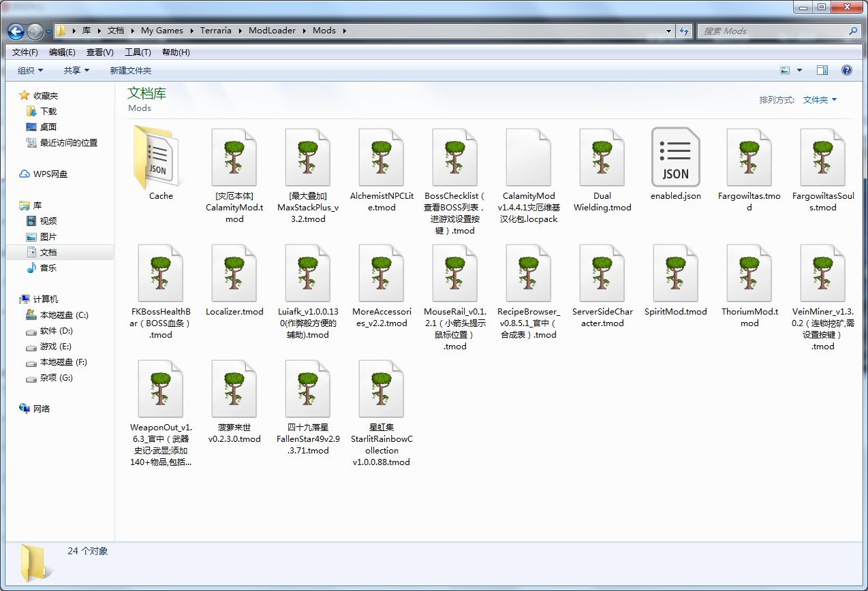868x591 pixels.
Task: Select MouseRail_v0.1.2.1 tmod file icon
Action: click(x=455, y=273)
